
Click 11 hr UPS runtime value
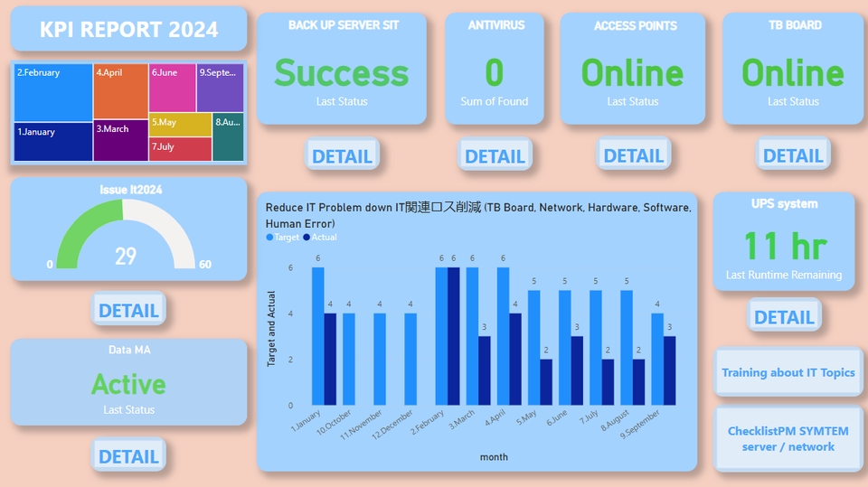click(785, 246)
